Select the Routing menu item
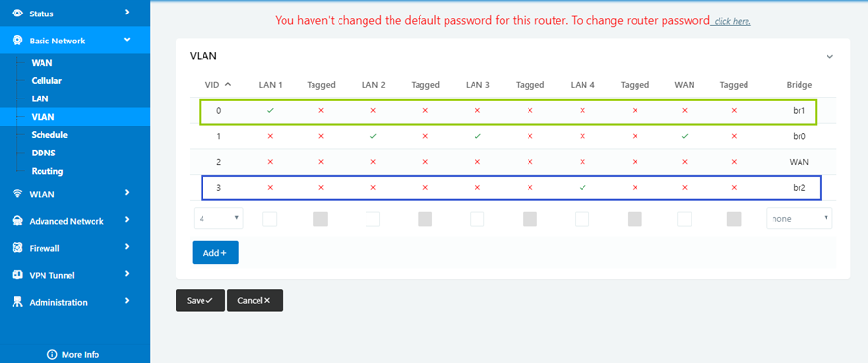The height and width of the screenshot is (363, 868). click(x=47, y=171)
